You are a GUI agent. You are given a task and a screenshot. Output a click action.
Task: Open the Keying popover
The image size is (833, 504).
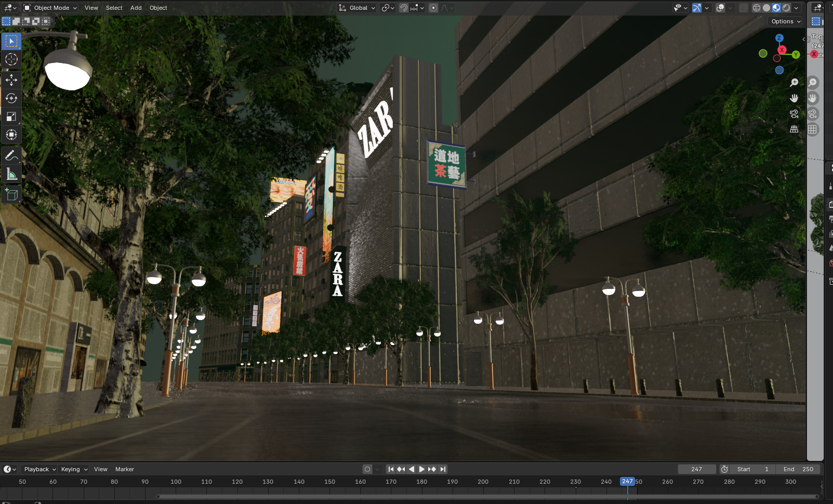74,469
